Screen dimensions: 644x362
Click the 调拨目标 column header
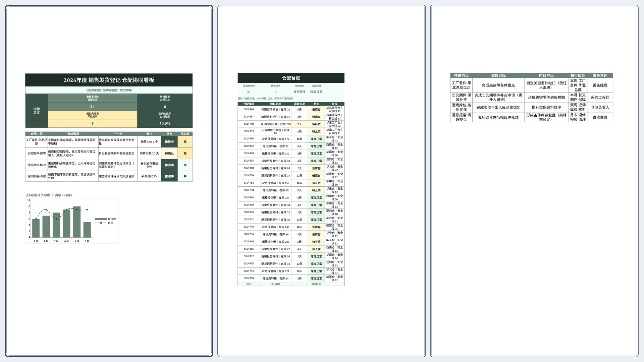click(x=498, y=75)
